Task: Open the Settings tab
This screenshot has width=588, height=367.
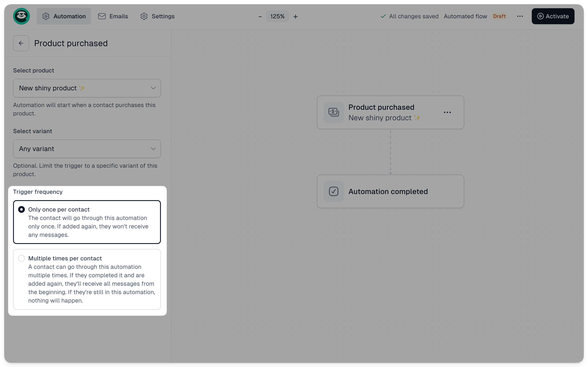Action: point(158,16)
